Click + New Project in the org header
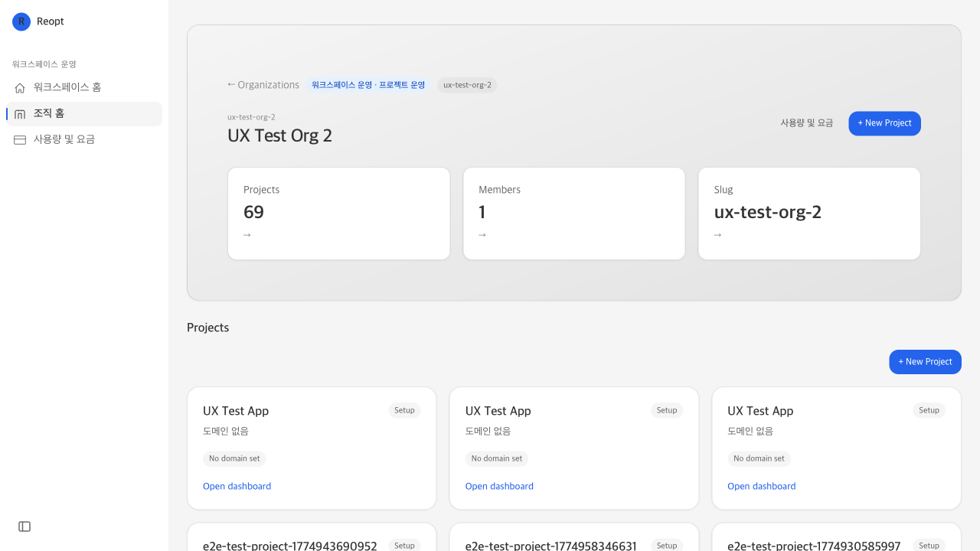980x551 pixels. click(884, 123)
